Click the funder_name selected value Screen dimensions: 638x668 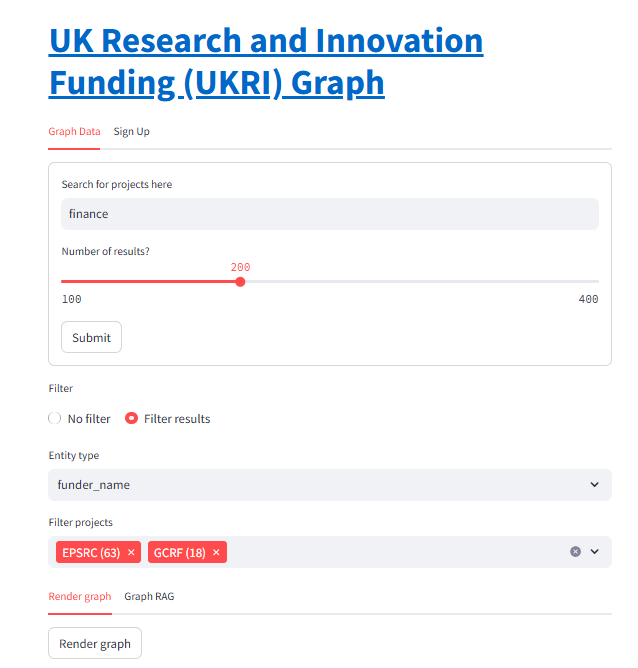coord(94,485)
